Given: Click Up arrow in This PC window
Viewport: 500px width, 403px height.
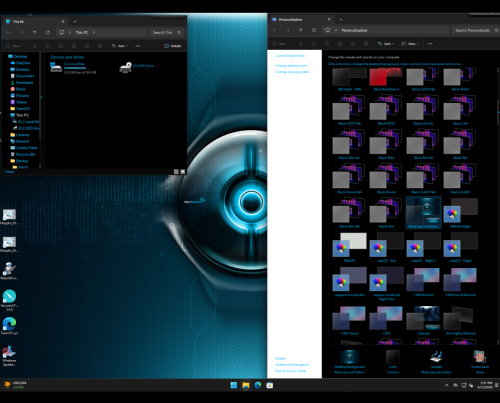Looking at the screenshot, I should [x=35, y=32].
